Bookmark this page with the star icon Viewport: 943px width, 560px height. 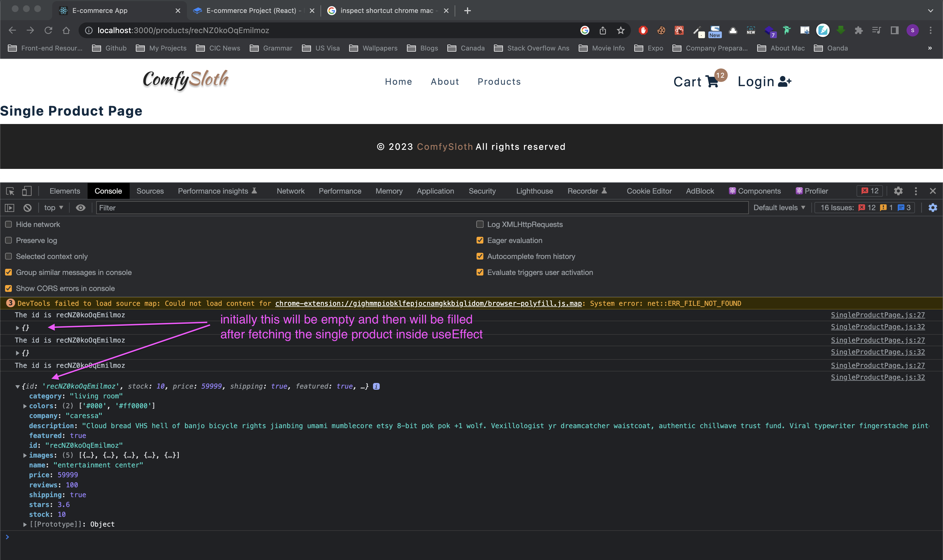(x=621, y=31)
